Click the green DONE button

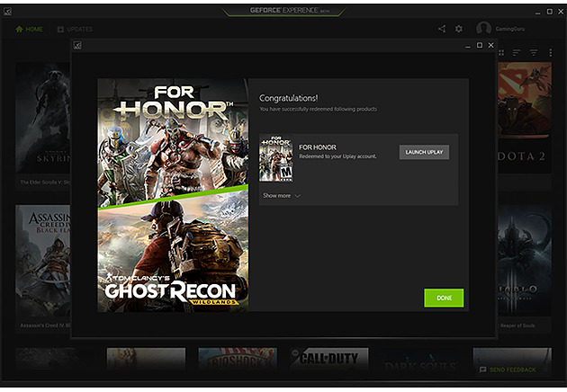tap(444, 298)
